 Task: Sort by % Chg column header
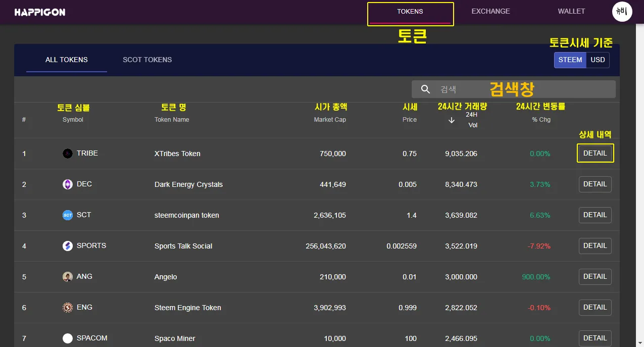[541, 120]
